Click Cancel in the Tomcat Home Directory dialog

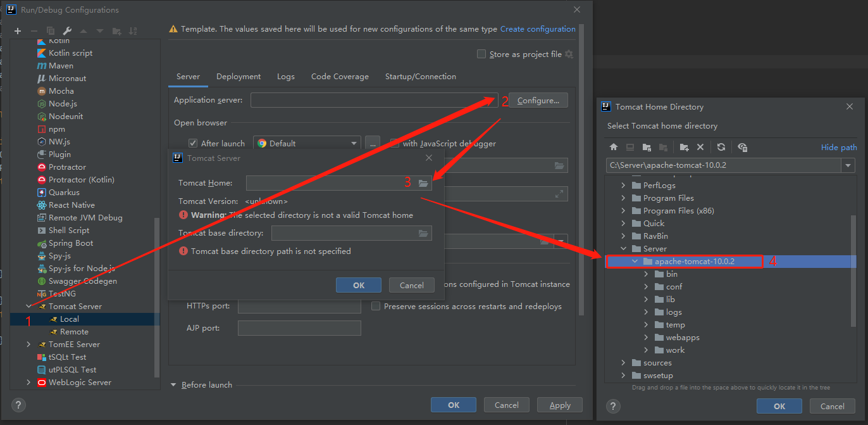coord(833,406)
